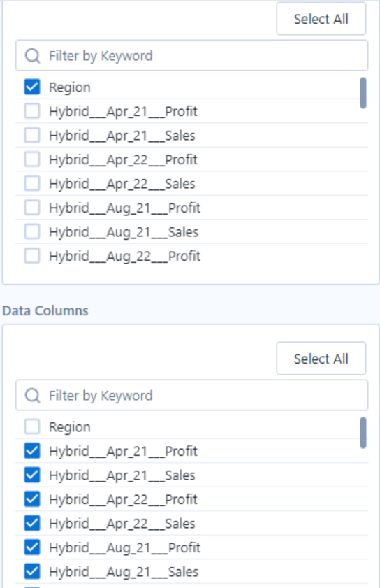Uncheck Hybrid___Apr_21___Profit under Data Columns

32,451
